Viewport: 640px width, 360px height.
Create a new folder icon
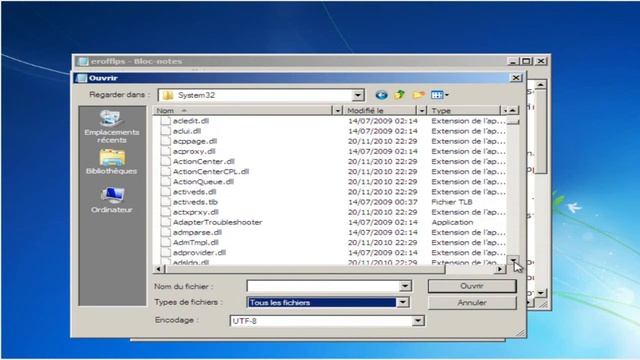(x=418, y=95)
